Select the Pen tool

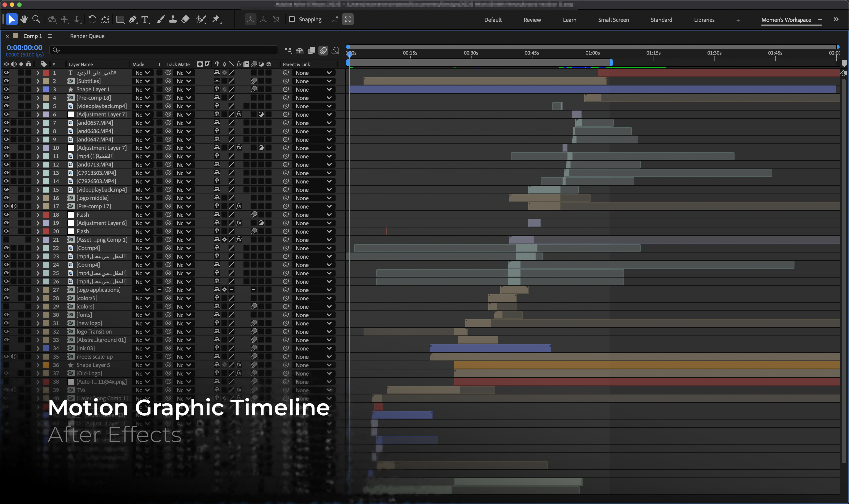(x=132, y=19)
